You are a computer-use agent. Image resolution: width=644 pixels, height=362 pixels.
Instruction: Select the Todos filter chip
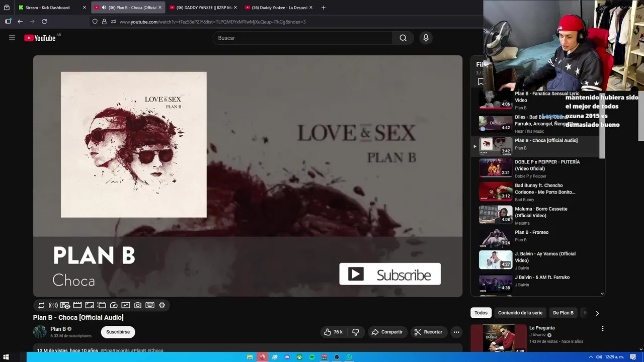(x=481, y=313)
